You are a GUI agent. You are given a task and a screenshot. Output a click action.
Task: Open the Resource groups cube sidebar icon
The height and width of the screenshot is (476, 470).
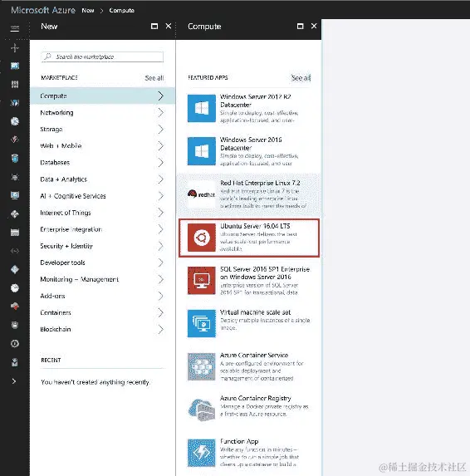[x=15, y=103]
